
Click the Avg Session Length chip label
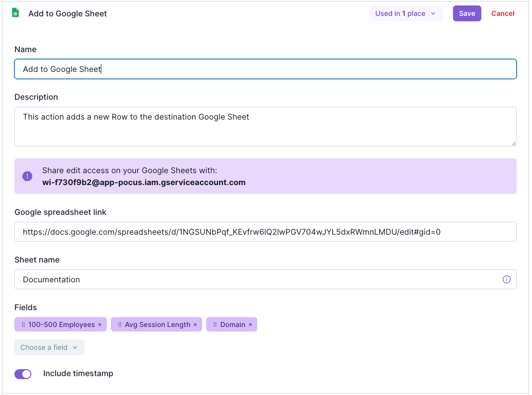point(157,325)
